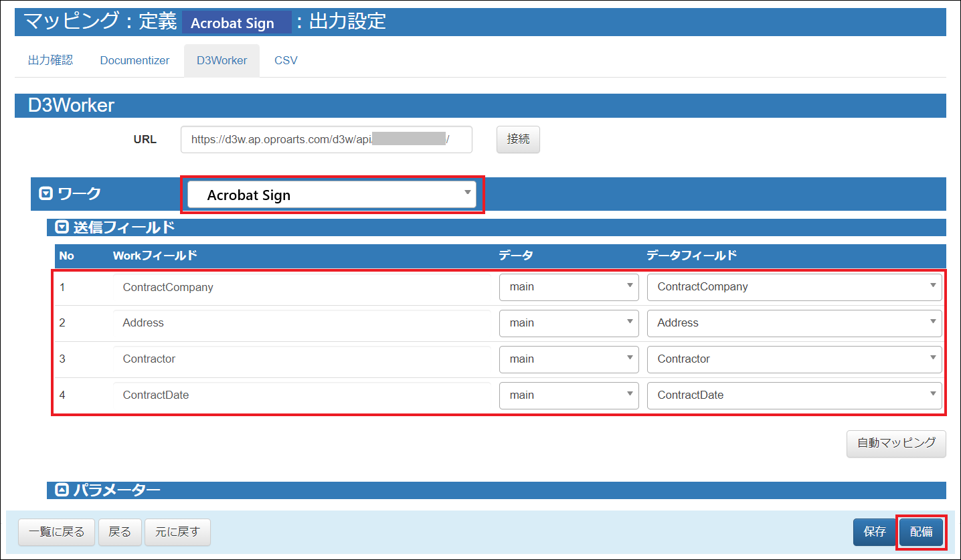
Task: Focus the D3Worker URL input field
Action: click(327, 140)
